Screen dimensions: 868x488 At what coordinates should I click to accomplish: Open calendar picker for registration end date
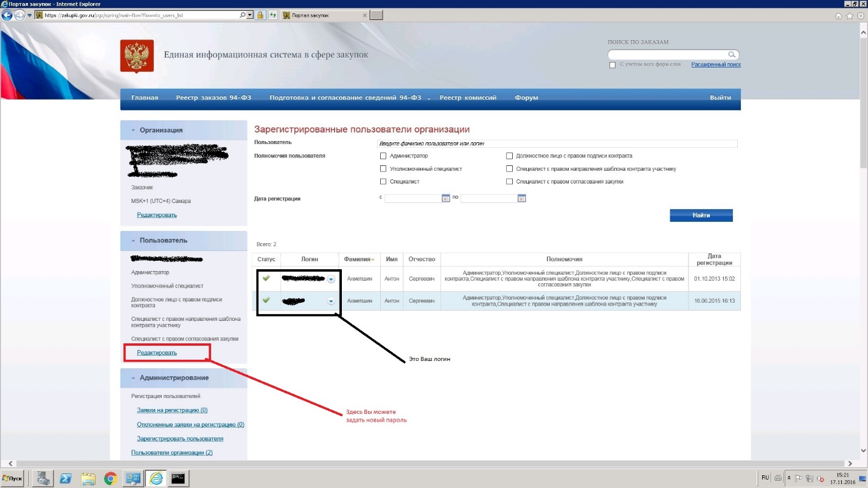coord(521,198)
